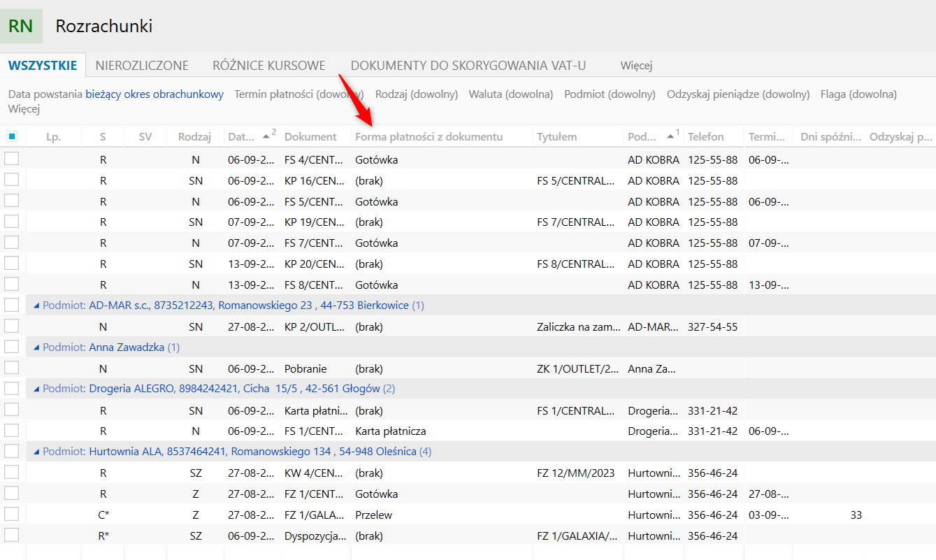Collapse the AD-MAR s.c. group
Screen dimensions: 936x560
36,306
